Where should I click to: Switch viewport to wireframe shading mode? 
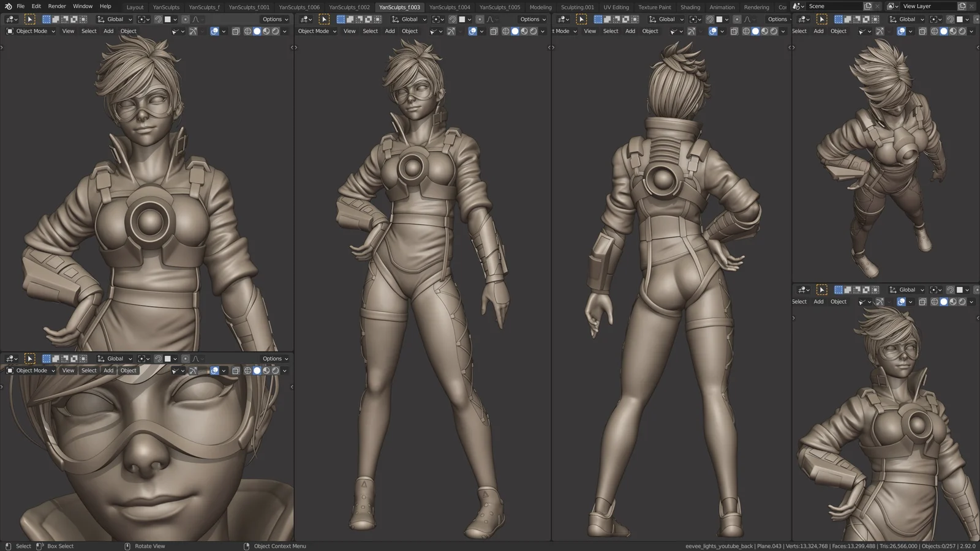pos(247,31)
